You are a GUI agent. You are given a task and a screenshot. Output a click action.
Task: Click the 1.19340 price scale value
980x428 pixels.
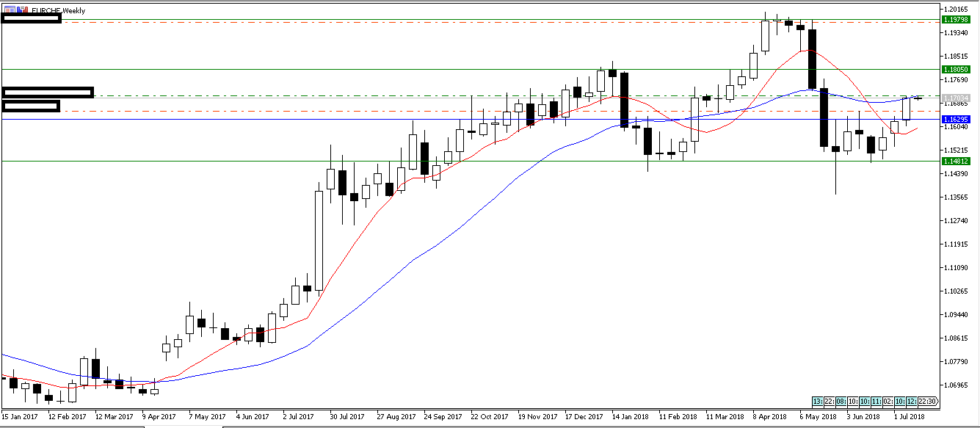click(x=957, y=33)
